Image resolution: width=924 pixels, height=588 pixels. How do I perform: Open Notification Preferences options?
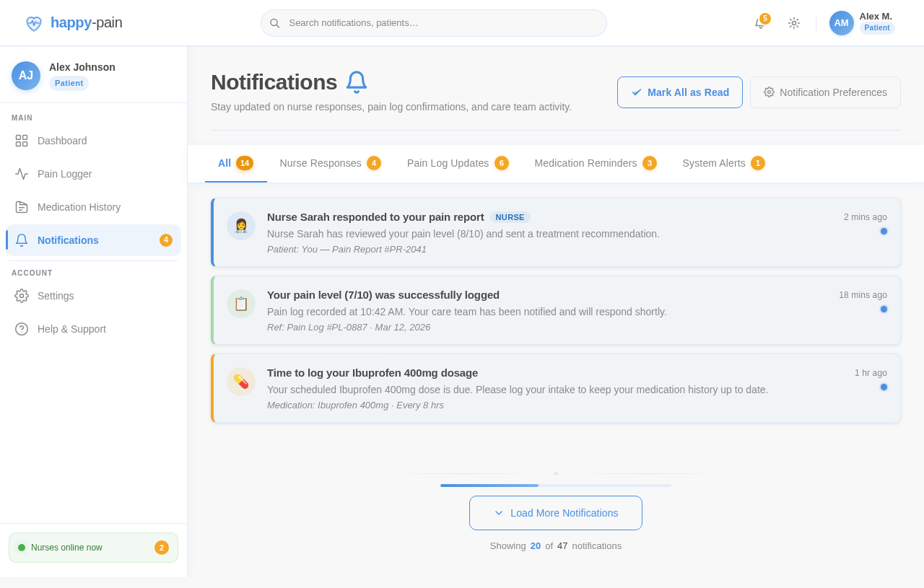pos(825,92)
